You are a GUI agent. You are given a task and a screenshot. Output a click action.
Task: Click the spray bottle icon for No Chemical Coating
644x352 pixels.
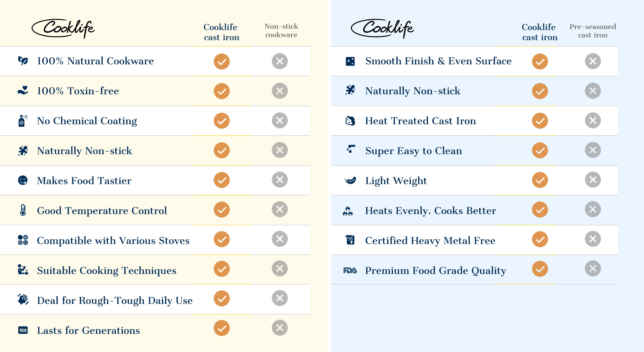pos(23,121)
